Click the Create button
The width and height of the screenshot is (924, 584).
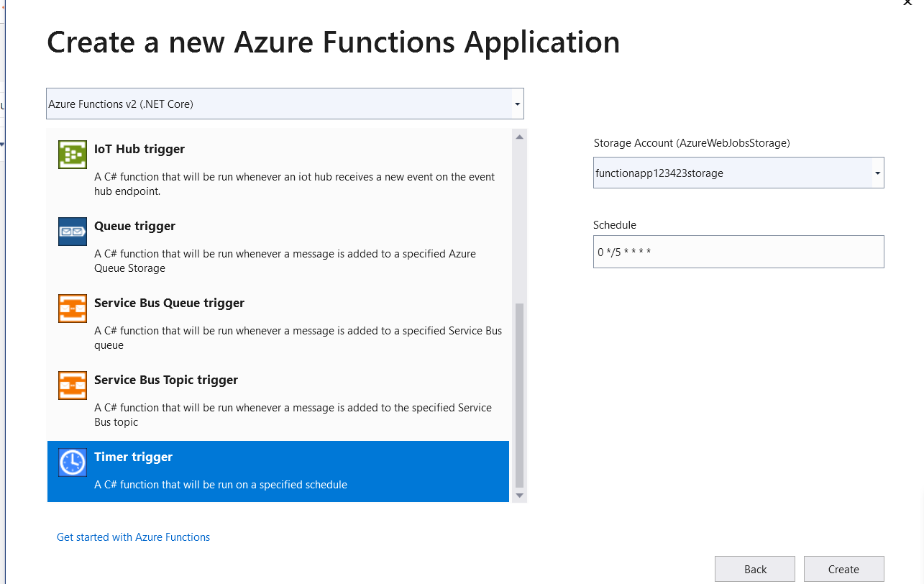point(843,569)
